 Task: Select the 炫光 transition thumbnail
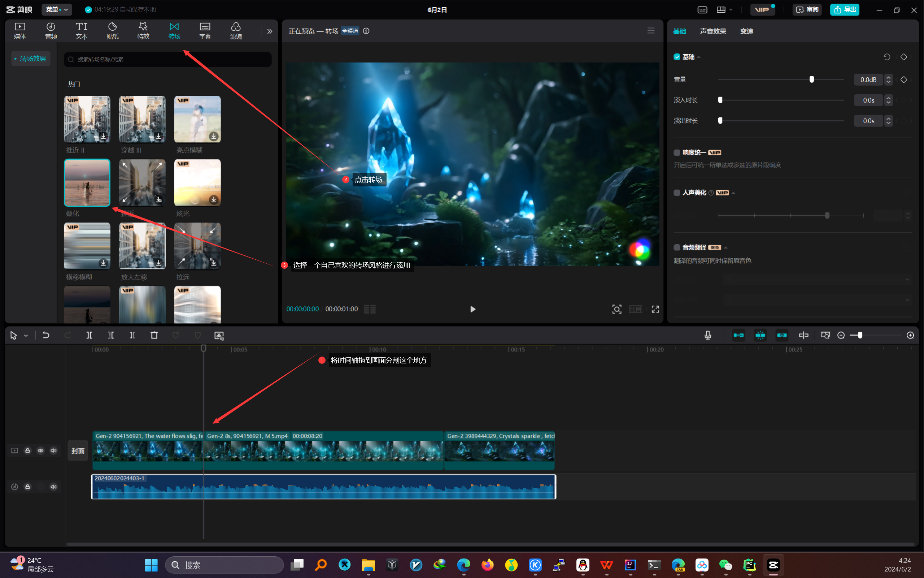pos(197,183)
